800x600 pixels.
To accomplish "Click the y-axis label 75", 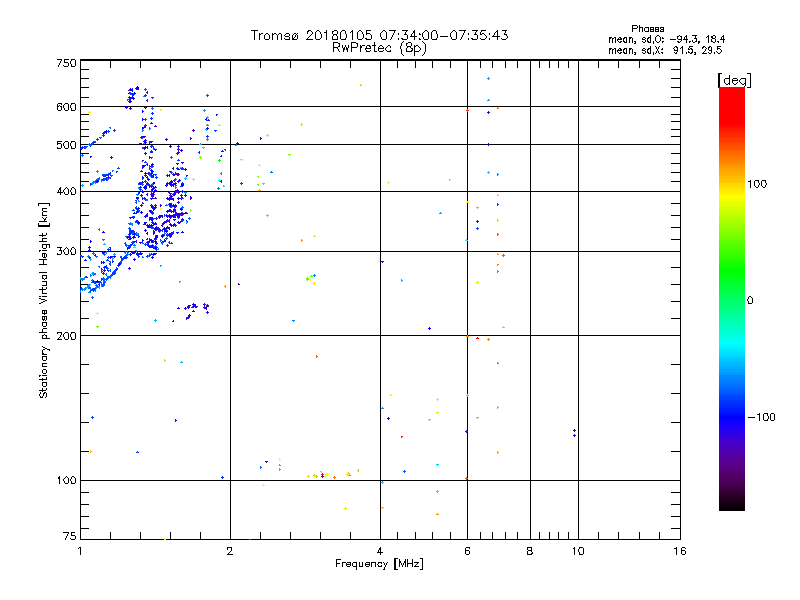I will pos(70,536).
